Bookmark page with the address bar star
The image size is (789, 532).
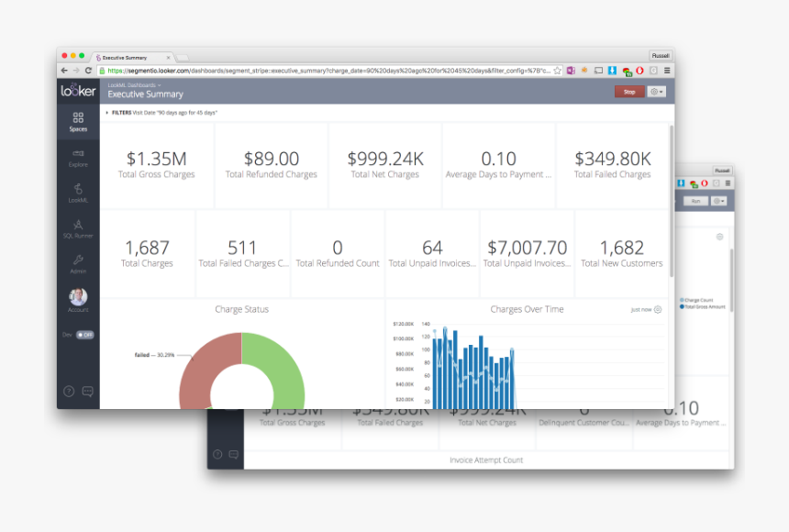click(557, 71)
